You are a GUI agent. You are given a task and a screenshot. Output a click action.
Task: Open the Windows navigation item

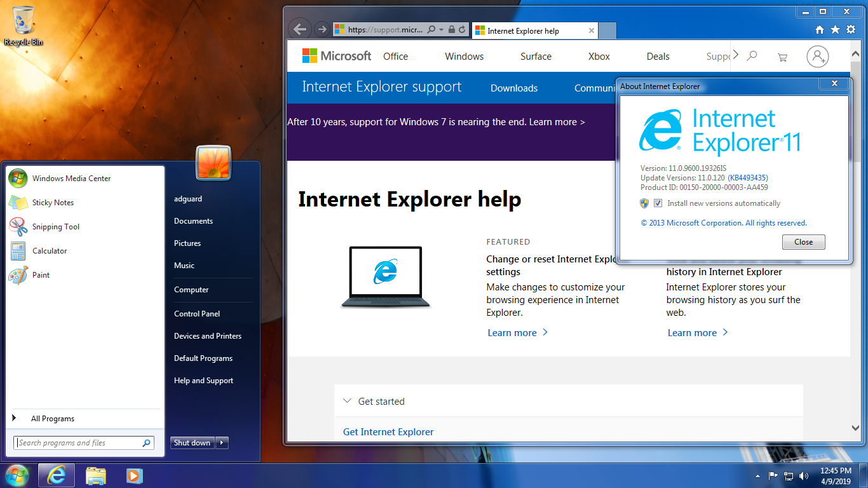(x=464, y=57)
